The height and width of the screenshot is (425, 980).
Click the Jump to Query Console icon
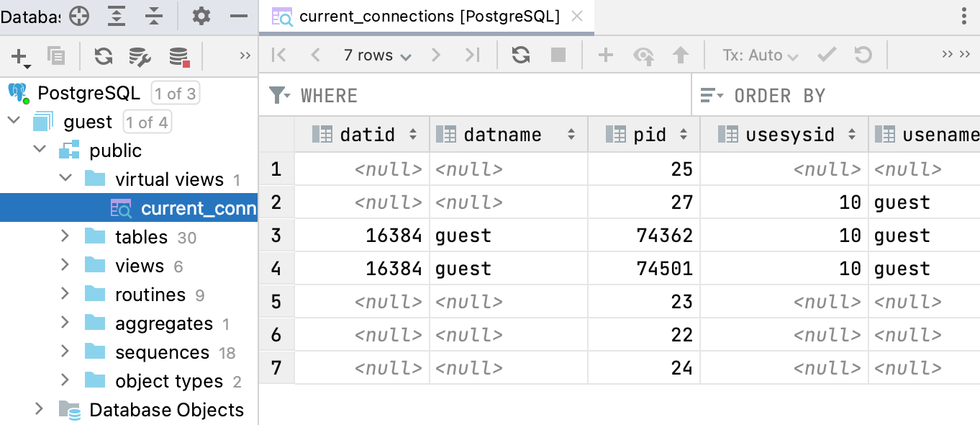[x=178, y=56]
